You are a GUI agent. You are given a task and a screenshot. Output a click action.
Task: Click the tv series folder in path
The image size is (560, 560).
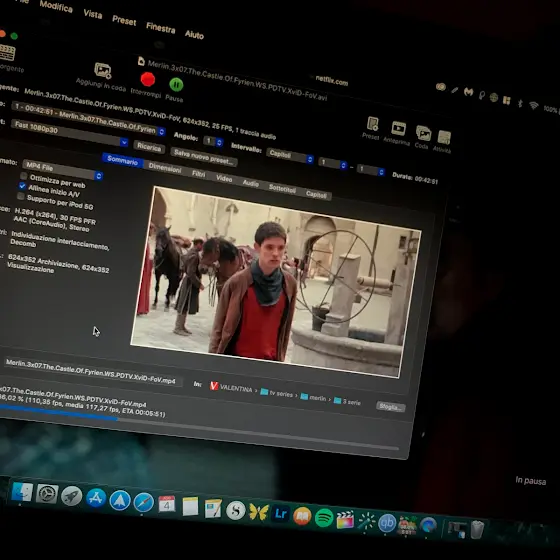pos(277,393)
